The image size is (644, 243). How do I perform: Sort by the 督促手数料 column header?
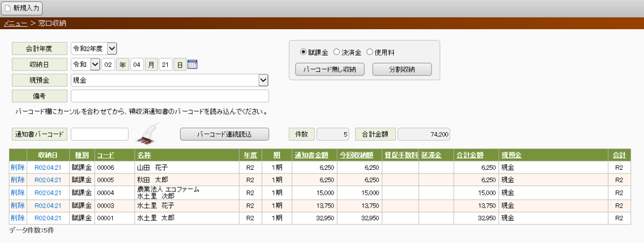pos(401,155)
